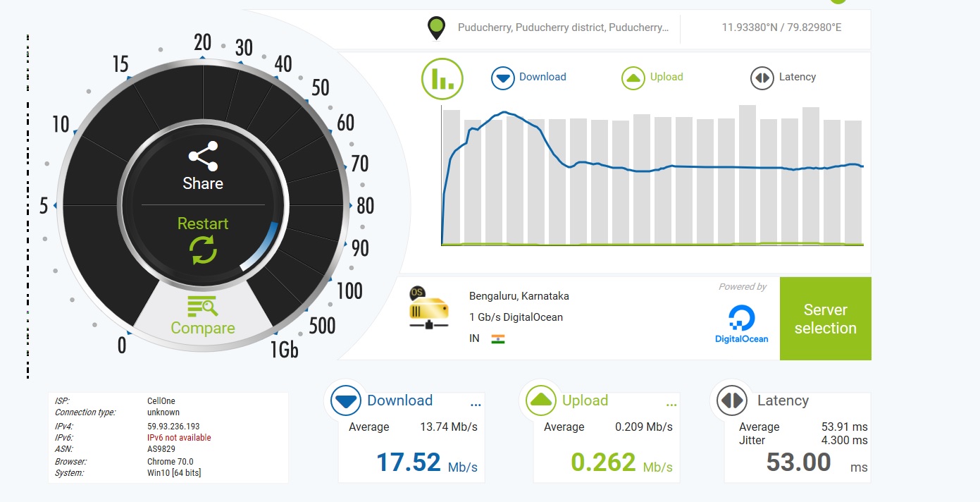This screenshot has height=502, width=980.
Task: Expand the Upload panel three-dot menu
Action: point(671,405)
